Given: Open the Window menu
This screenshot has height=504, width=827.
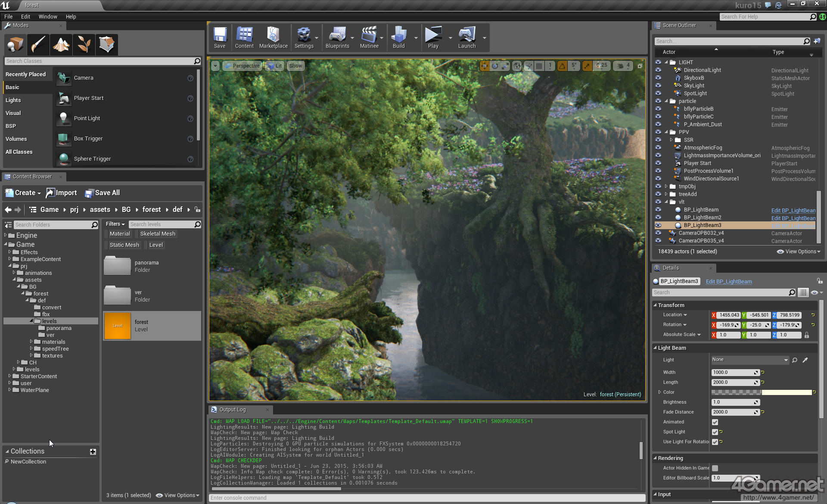Looking at the screenshot, I should [47, 16].
